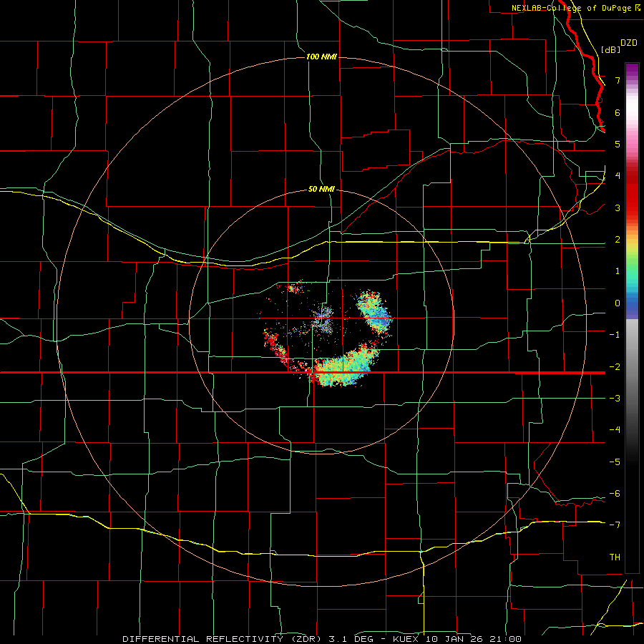Click the positive "5" scale value
Image resolution: width=644 pixels, height=644 pixels.
click(618, 144)
